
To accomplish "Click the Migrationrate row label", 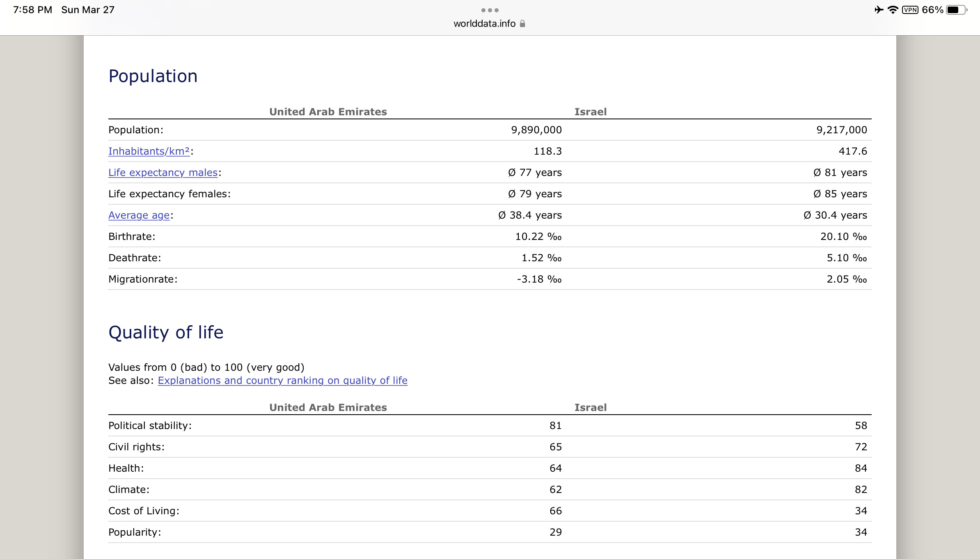I will coord(143,279).
